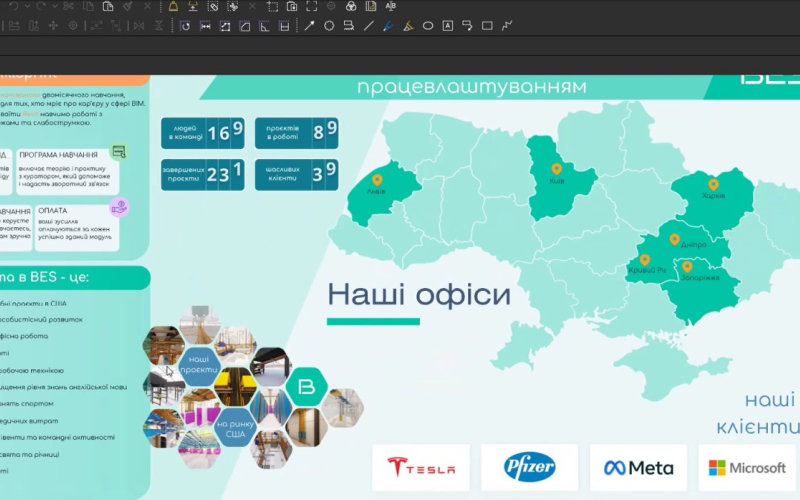Open the three overlapping circles icon

click(x=351, y=6)
